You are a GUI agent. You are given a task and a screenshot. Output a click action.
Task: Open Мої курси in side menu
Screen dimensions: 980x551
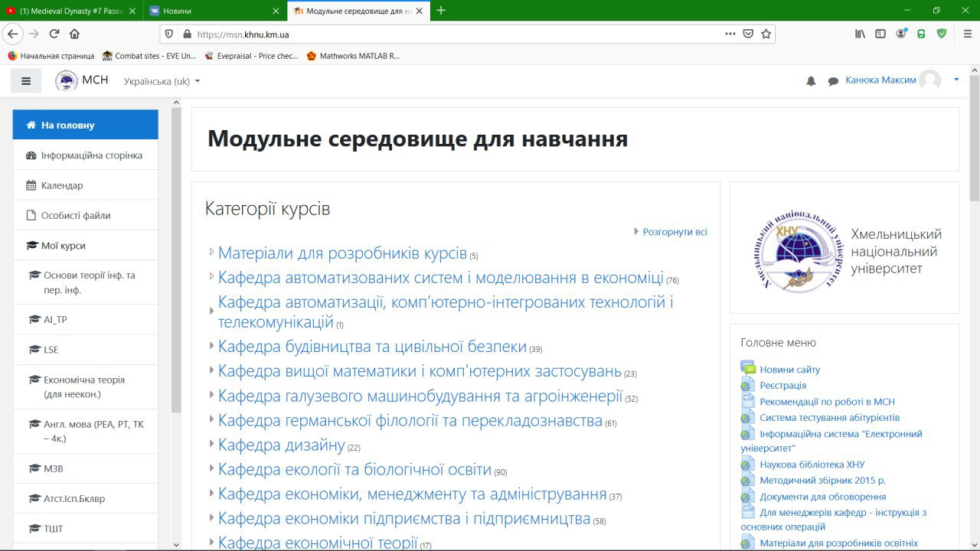click(85, 246)
